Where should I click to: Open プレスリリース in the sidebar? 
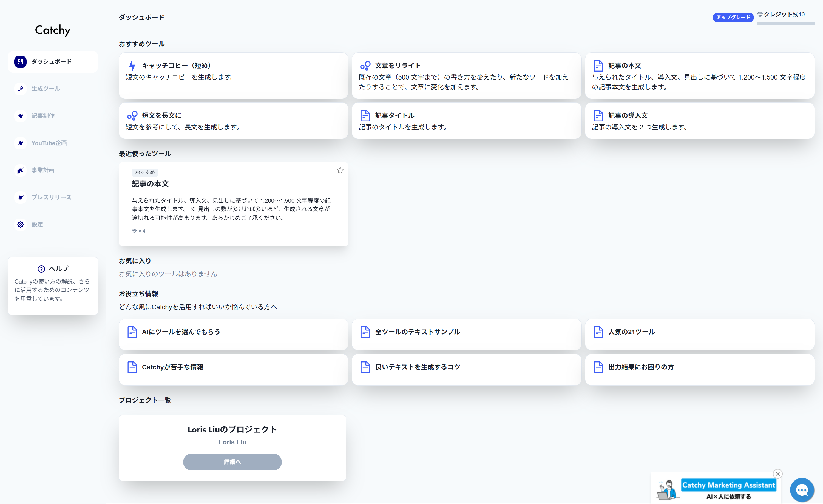click(53, 197)
